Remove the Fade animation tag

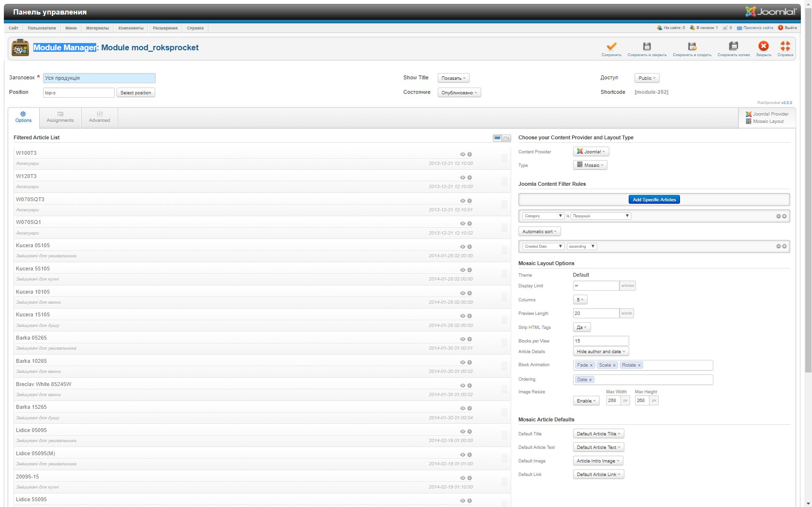pos(591,365)
